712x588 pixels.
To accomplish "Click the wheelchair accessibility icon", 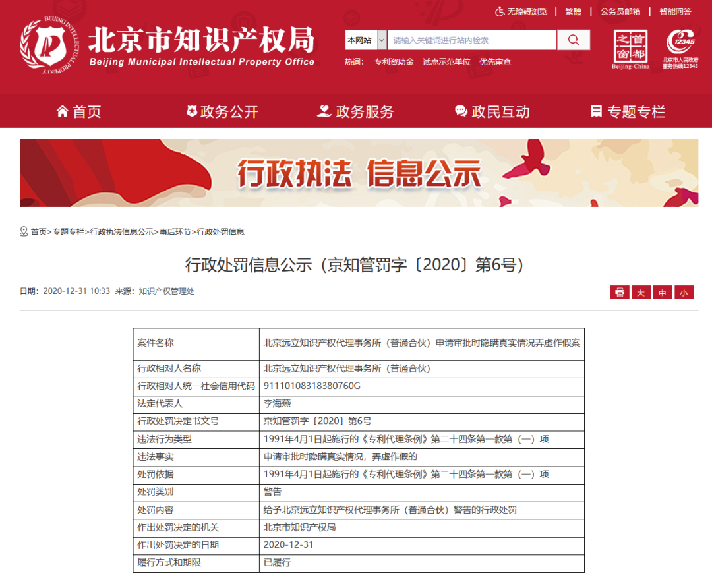I will 500,11.
